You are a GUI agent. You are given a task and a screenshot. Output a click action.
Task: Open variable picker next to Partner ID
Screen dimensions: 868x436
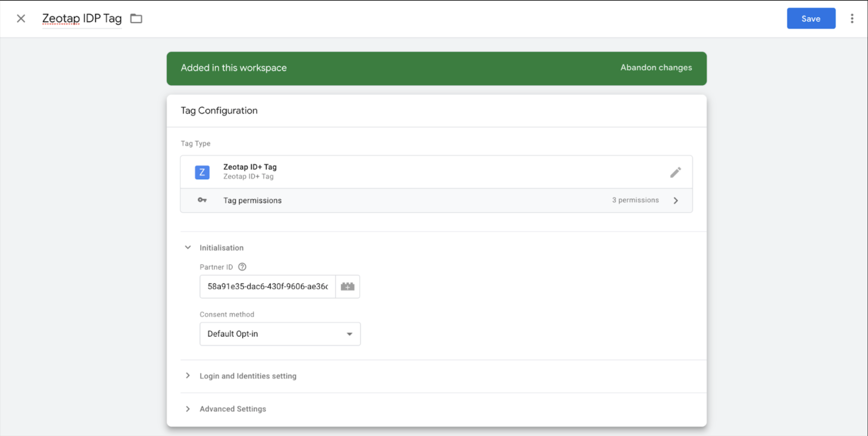tap(347, 286)
